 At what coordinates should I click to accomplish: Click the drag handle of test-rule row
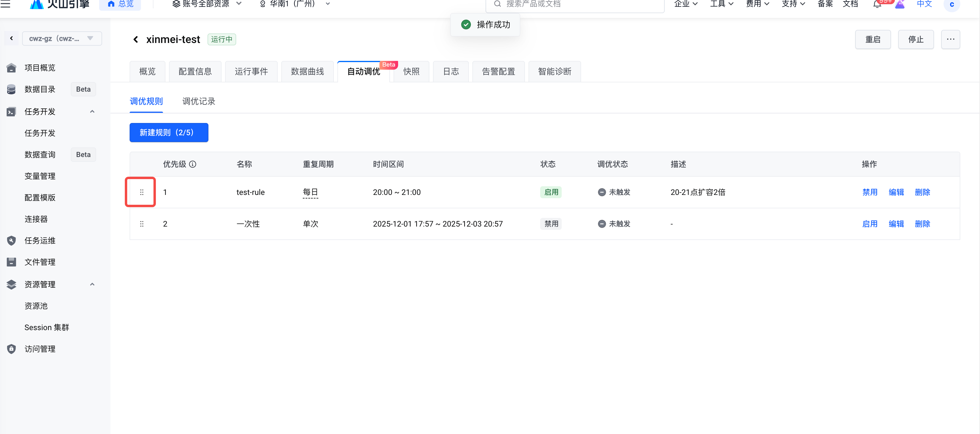point(142,192)
